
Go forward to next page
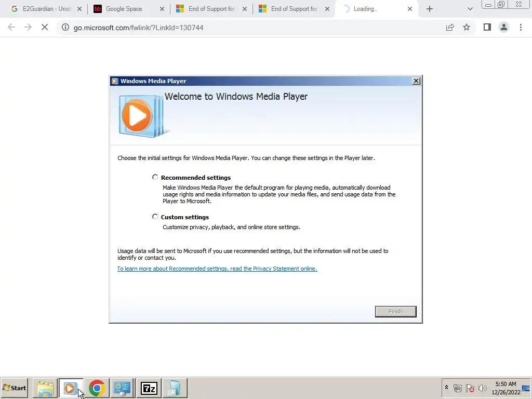click(x=28, y=27)
